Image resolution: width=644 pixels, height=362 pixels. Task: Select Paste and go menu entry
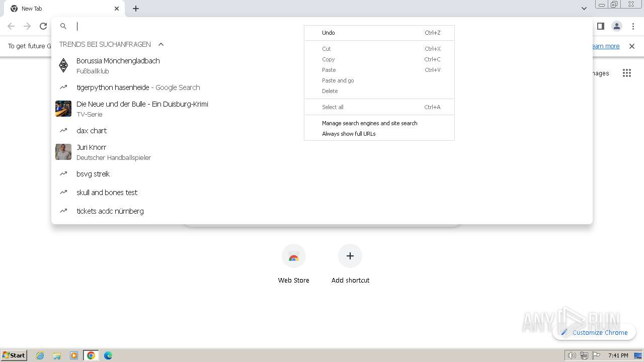coord(379,80)
